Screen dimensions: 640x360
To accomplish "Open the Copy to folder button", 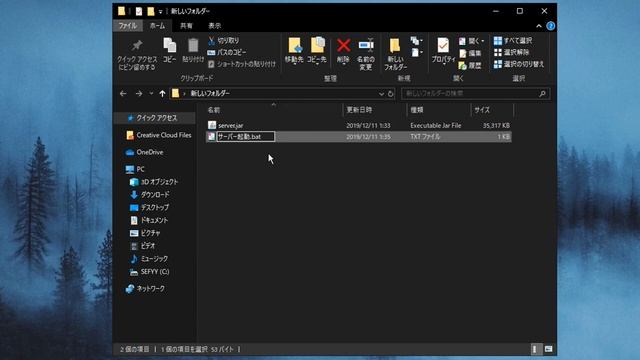I will click(x=317, y=51).
